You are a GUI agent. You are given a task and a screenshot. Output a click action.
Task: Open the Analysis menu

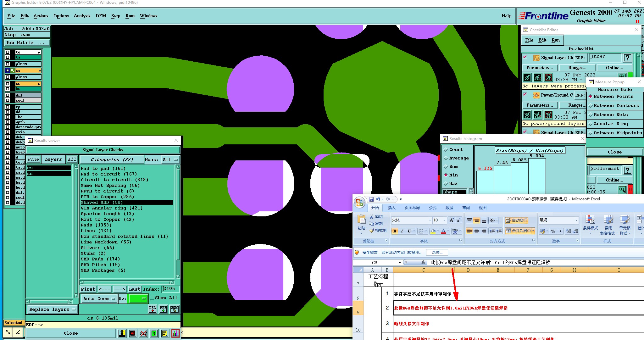pyautogui.click(x=82, y=16)
